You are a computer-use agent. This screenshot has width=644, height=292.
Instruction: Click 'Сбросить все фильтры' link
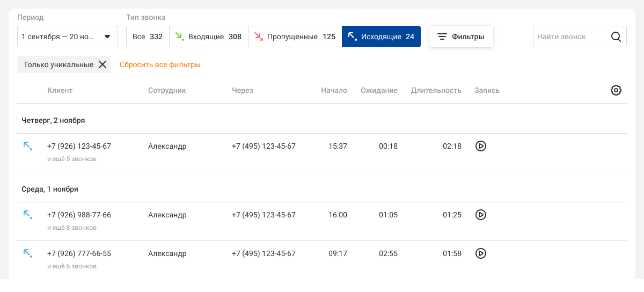click(160, 65)
